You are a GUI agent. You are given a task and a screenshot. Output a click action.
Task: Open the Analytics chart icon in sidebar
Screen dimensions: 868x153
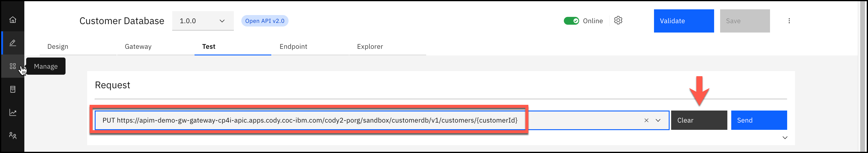12,112
